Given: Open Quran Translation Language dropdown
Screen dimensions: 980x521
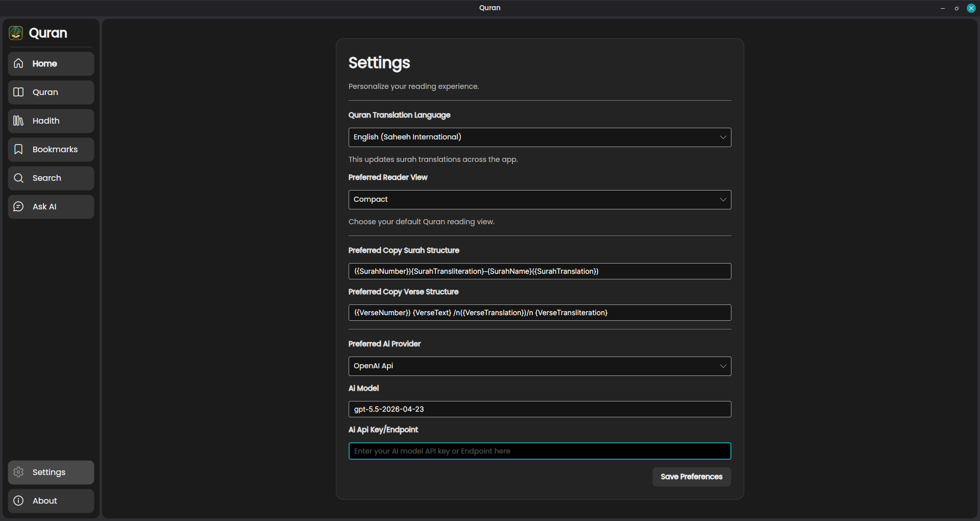Looking at the screenshot, I should 540,137.
